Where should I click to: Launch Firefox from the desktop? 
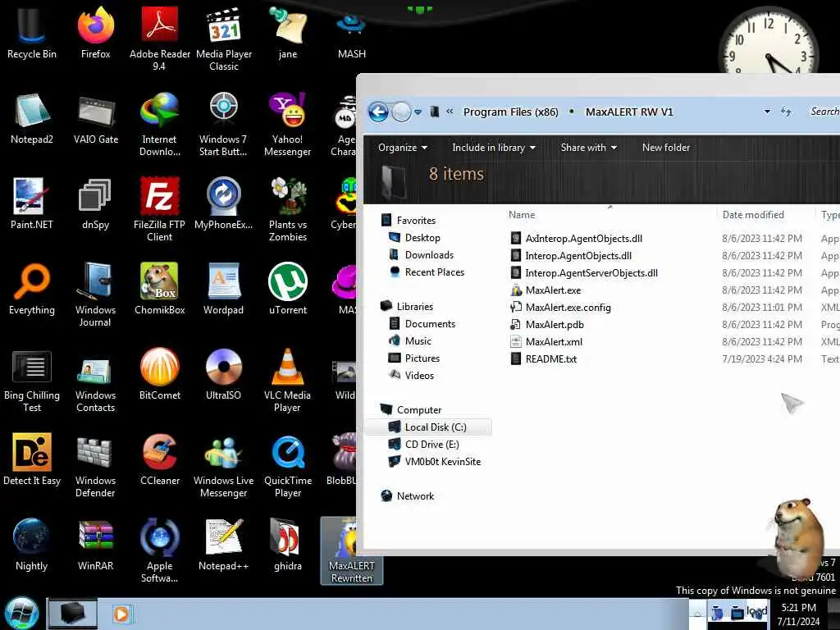click(x=96, y=33)
